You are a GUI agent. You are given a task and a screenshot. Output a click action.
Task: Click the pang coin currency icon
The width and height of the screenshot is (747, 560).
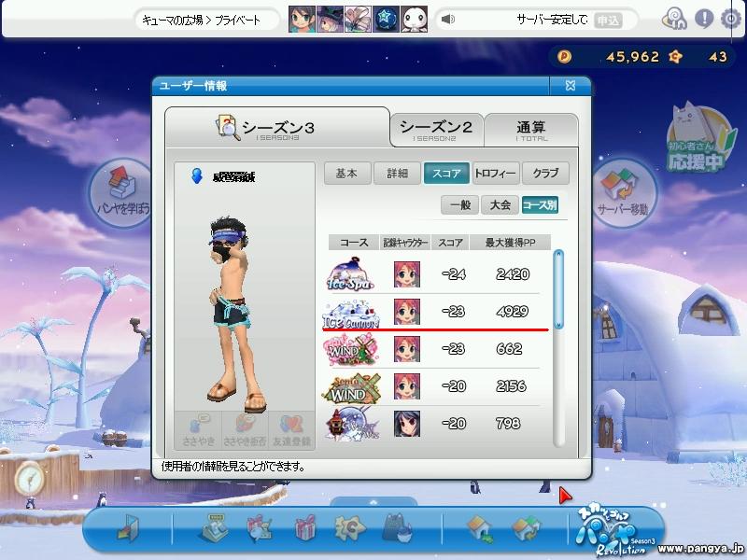pos(565,57)
